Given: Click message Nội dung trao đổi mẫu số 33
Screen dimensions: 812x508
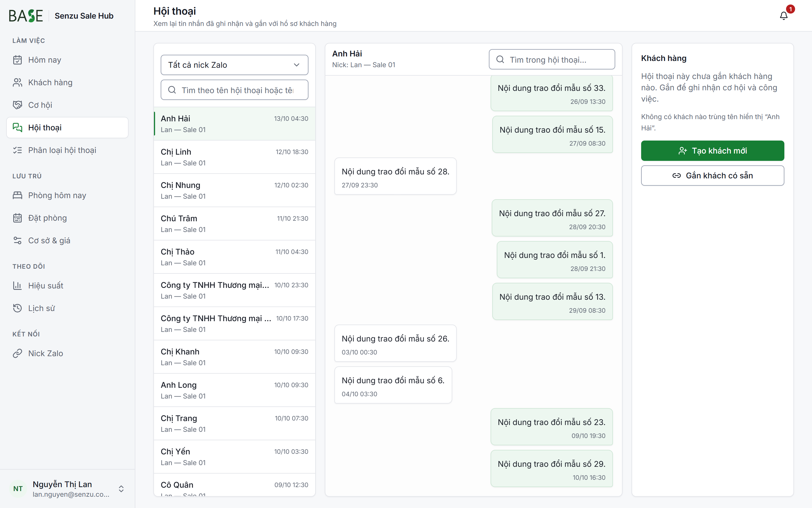Looking at the screenshot, I should click(x=551, y=93).
